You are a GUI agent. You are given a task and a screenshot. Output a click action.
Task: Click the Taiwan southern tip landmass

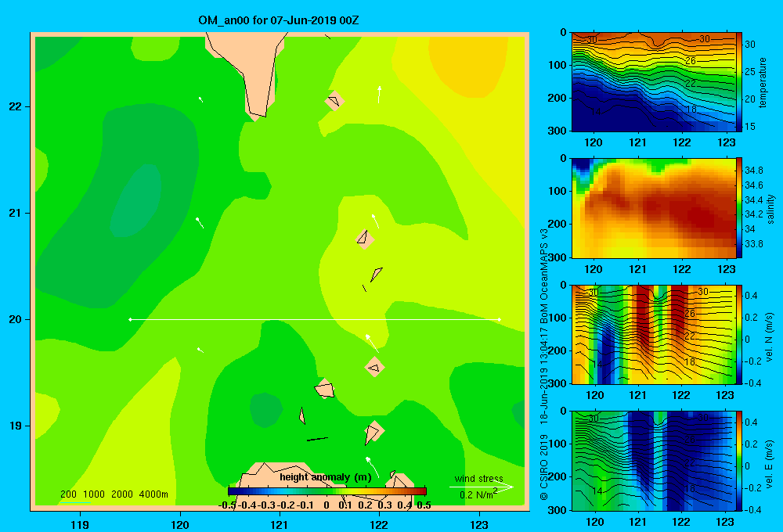[252, 70]
